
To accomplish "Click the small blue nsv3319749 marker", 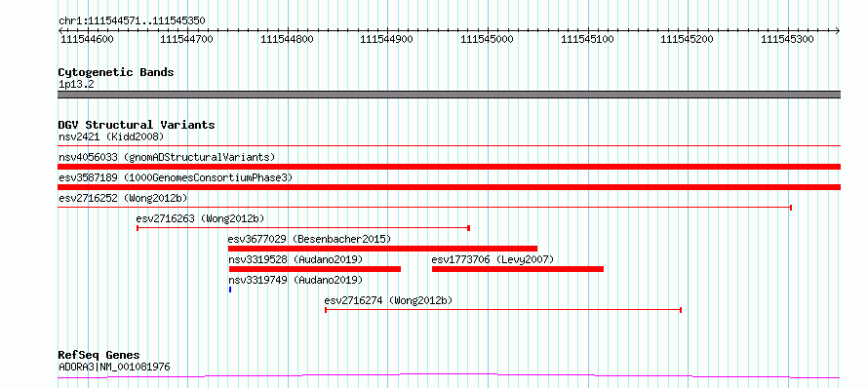I will (230, 290).
